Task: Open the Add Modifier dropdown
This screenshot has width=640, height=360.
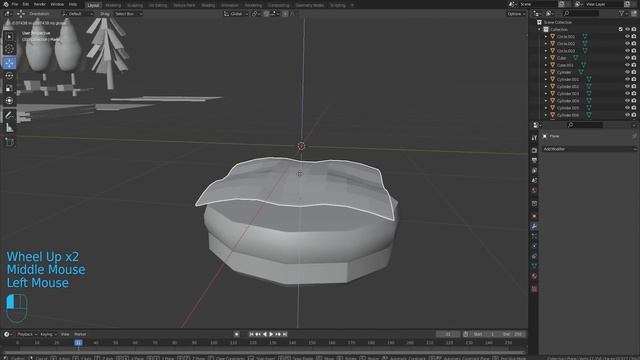Action: pos(589,149)
